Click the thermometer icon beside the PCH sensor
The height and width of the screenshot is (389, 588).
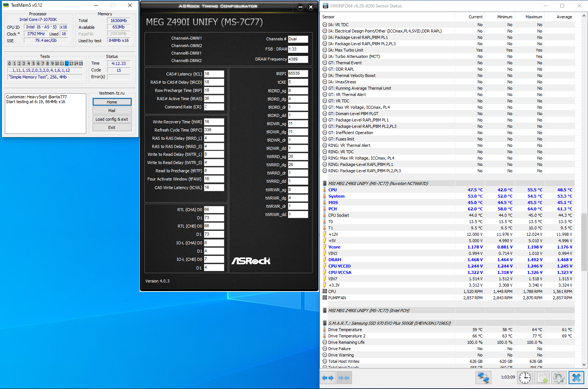point(325,209)
